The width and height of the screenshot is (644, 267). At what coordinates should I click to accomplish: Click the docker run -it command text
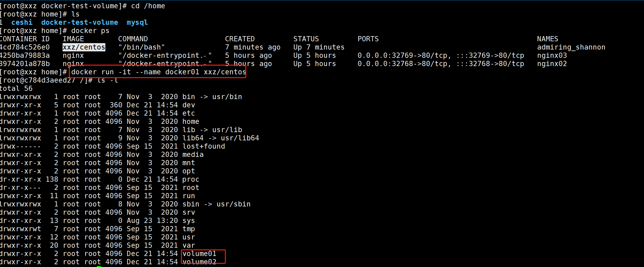(x=158, y=72)
